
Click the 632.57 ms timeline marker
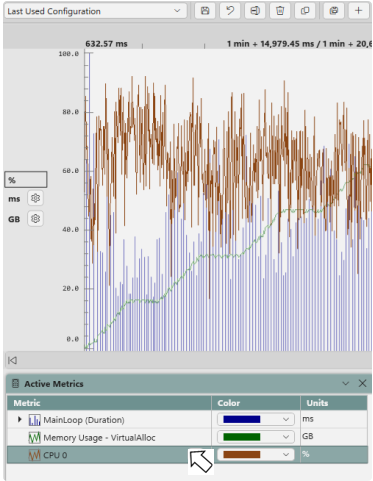(106, 44)
